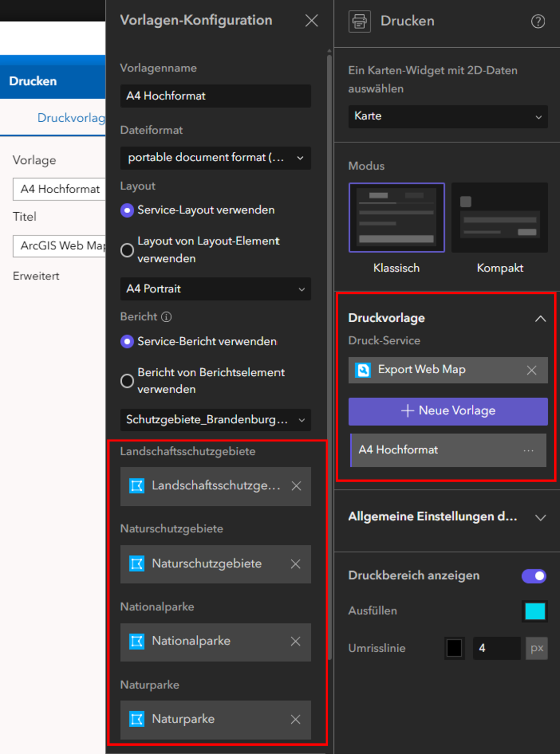Select the Klassisch mode thumbnail

coord(396,218)
